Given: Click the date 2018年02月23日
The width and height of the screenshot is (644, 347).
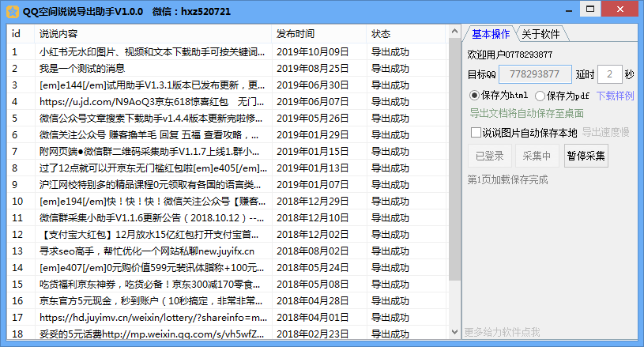Looking at the screenshot, I should coord(313,334).
